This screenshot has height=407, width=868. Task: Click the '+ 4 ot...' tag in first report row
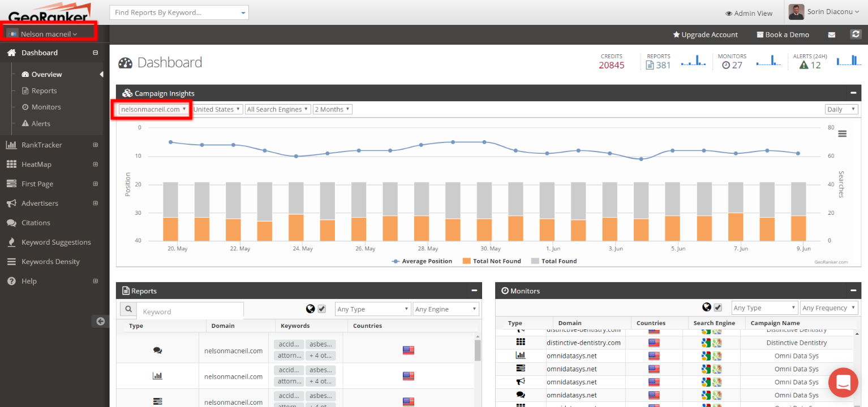321,356
